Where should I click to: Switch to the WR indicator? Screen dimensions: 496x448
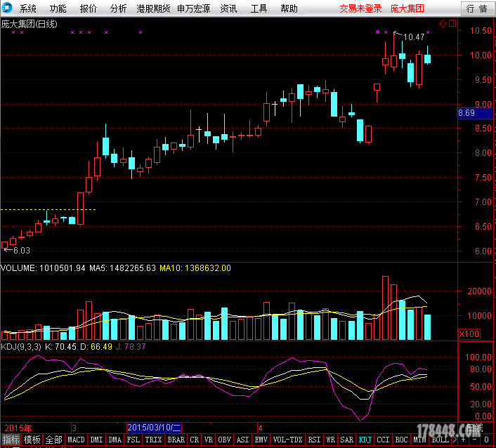point(331,440)
